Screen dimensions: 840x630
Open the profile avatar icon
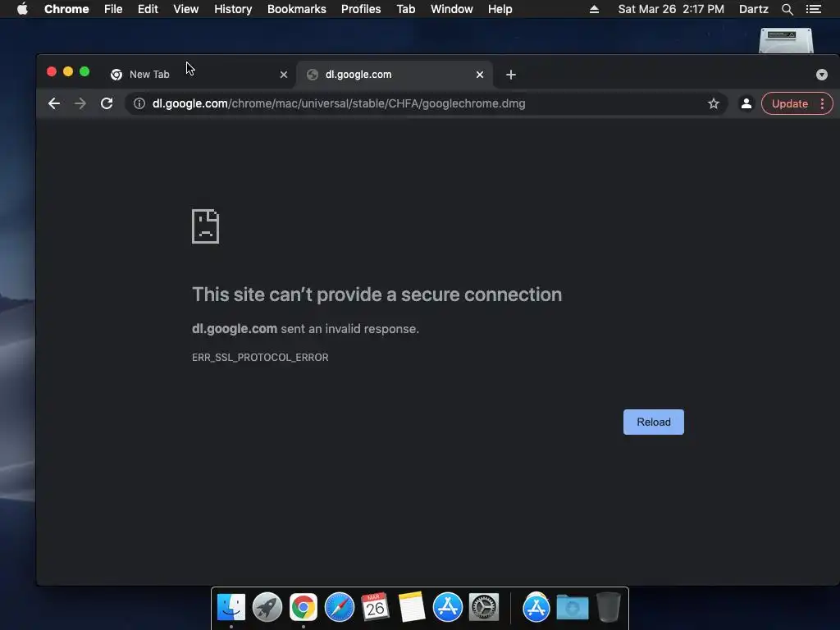click(x=746, y=103)
